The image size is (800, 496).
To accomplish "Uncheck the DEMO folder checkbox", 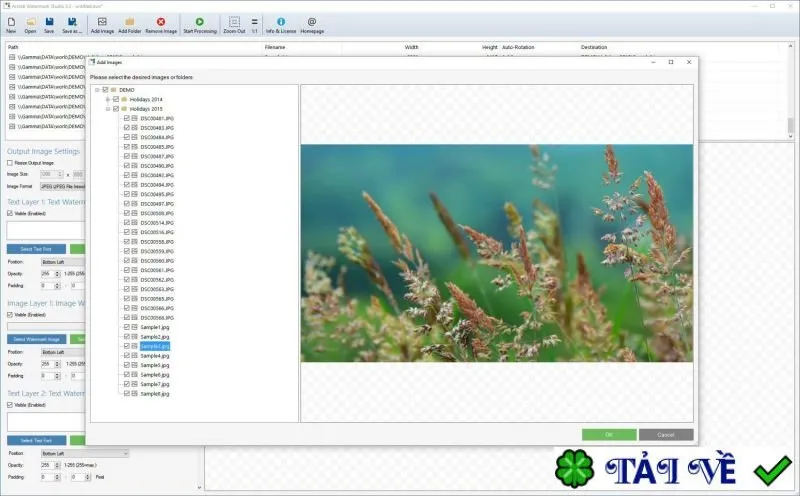I will [x=106, y=90].
